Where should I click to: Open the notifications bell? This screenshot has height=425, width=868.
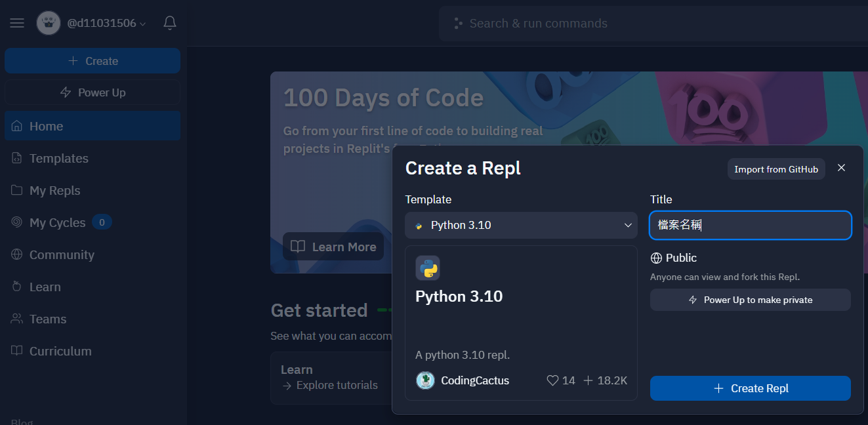coord(170,23)
